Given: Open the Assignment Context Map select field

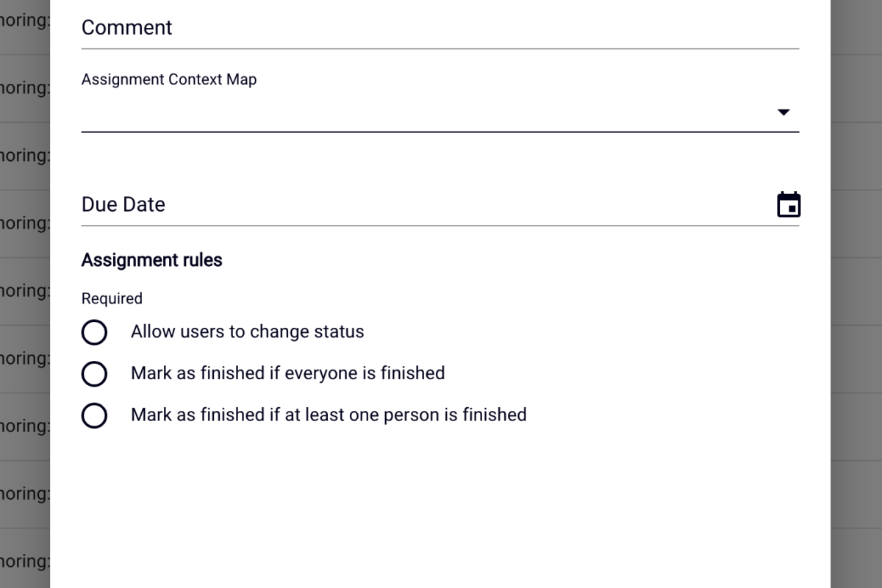Looking at the screenshot, I should [x=440, y=112].
